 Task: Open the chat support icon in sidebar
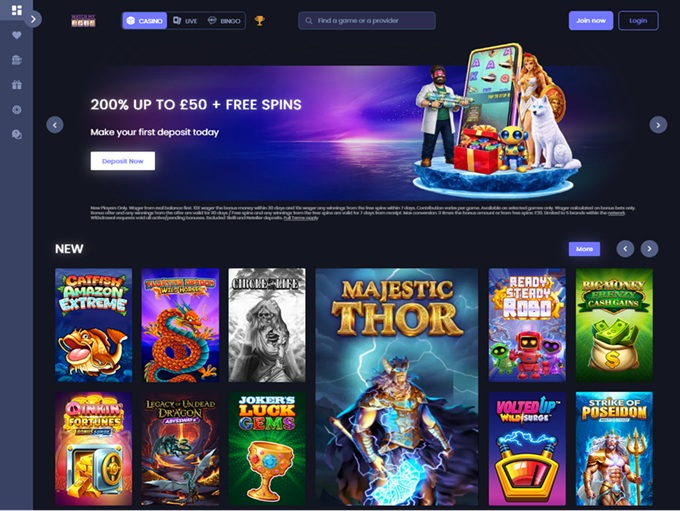click(x=16, y=134)
